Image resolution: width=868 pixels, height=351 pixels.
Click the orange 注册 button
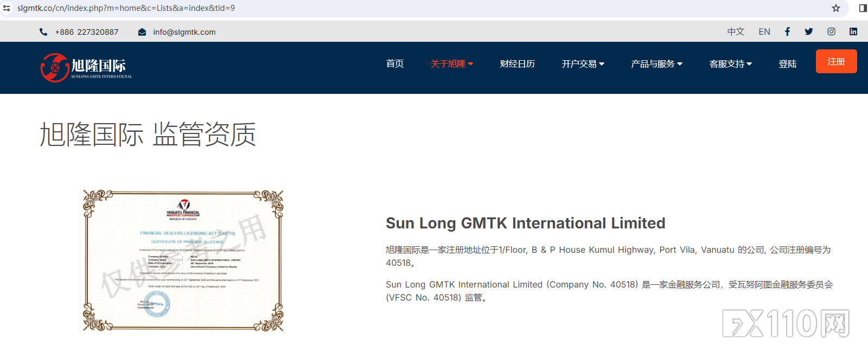[x=837, y=61]
